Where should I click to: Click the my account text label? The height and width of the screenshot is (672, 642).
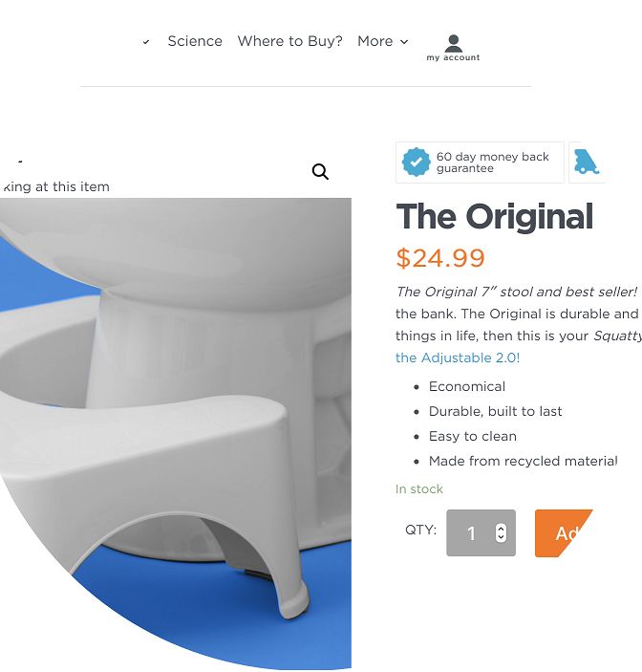(453, 57)
